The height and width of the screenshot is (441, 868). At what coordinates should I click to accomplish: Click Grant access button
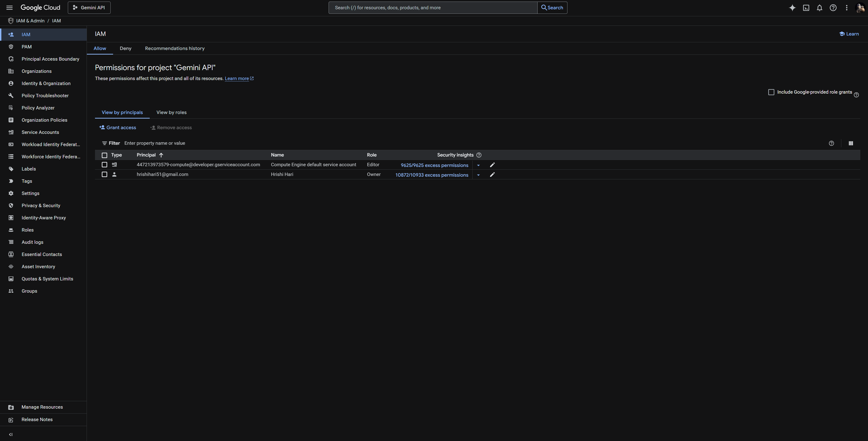pyautogui.click(x=118, y=128)
